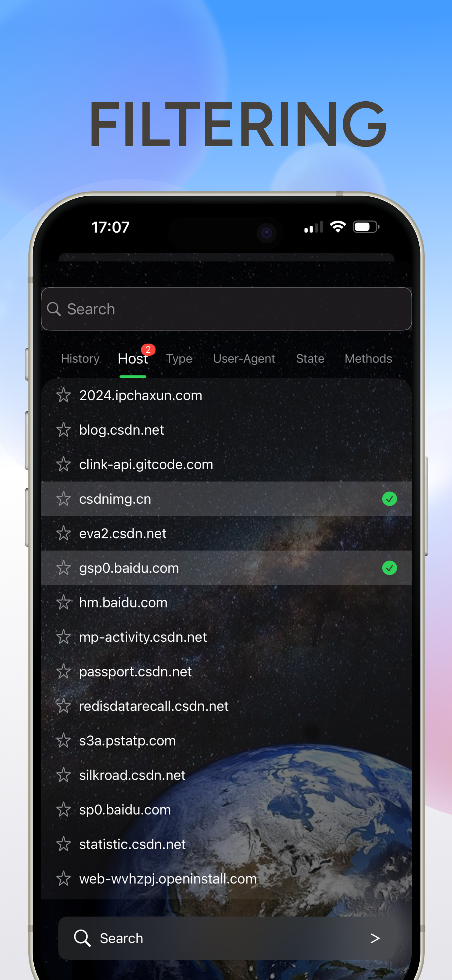Star the passport.csdn.net entry
The width and height of the screenshot is (452, 980).
tap(63, 672)
